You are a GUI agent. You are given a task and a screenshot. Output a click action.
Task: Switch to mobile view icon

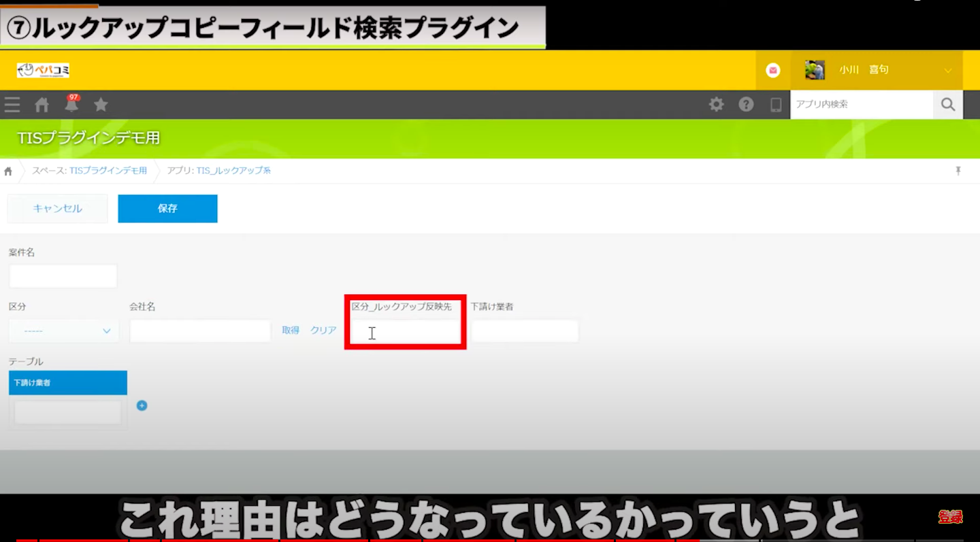pos(775,105)
